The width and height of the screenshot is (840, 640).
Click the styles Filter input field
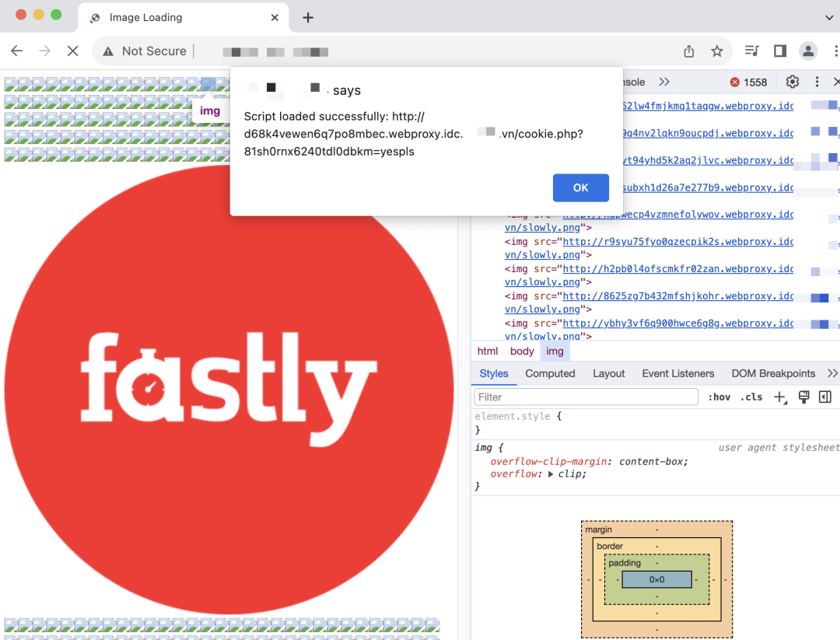click(586, 397)
